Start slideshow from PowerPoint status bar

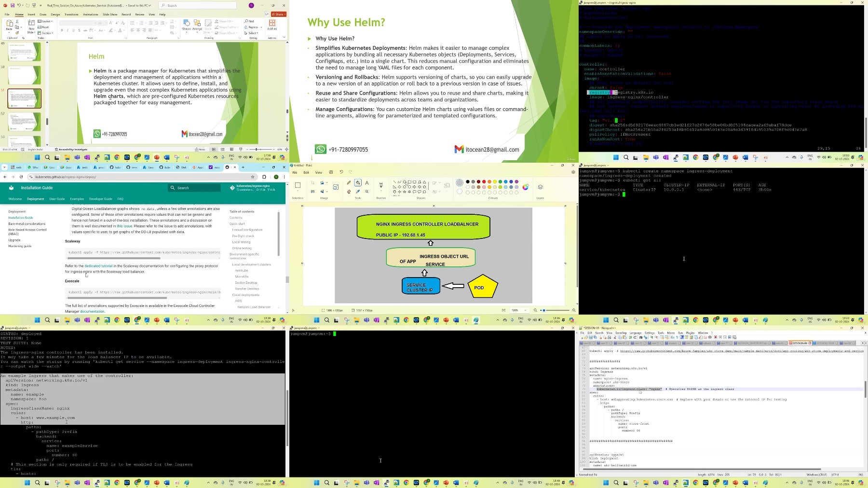(241, 150)
